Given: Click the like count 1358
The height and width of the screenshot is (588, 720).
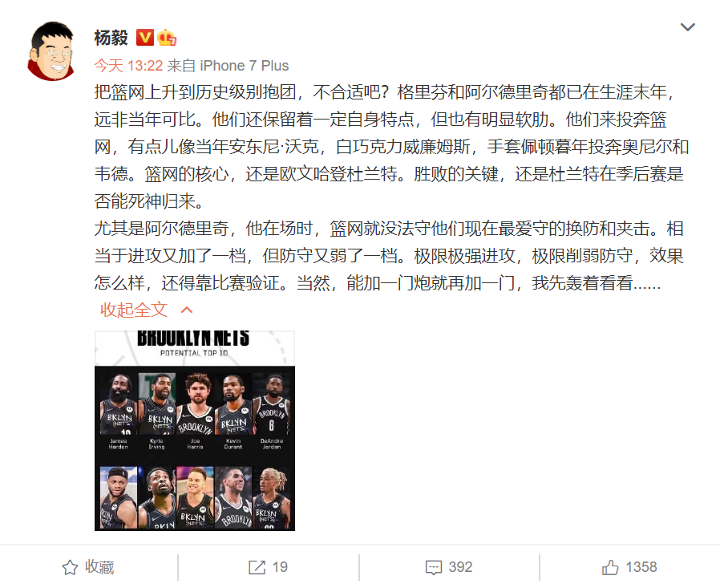Looking at the screenshot, I should point(641,567).
